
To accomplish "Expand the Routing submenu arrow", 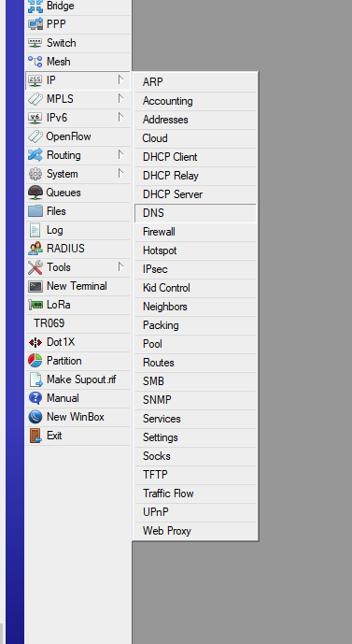I will pyautogui.click(x=120, y=155).
